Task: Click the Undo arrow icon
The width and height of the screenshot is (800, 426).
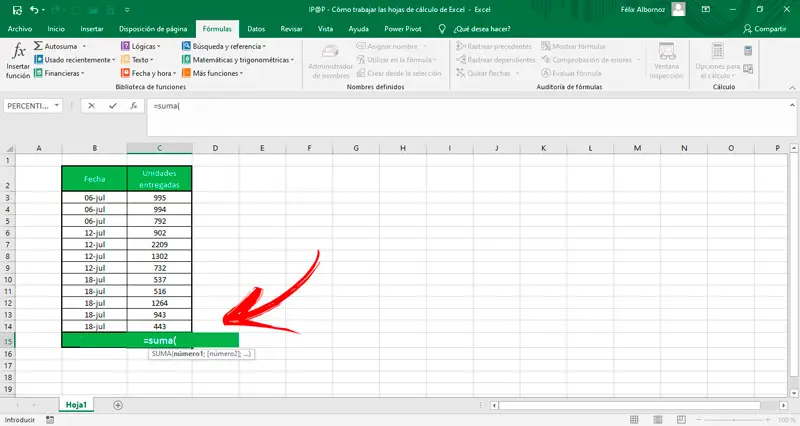Action: (x=34, y=10)
